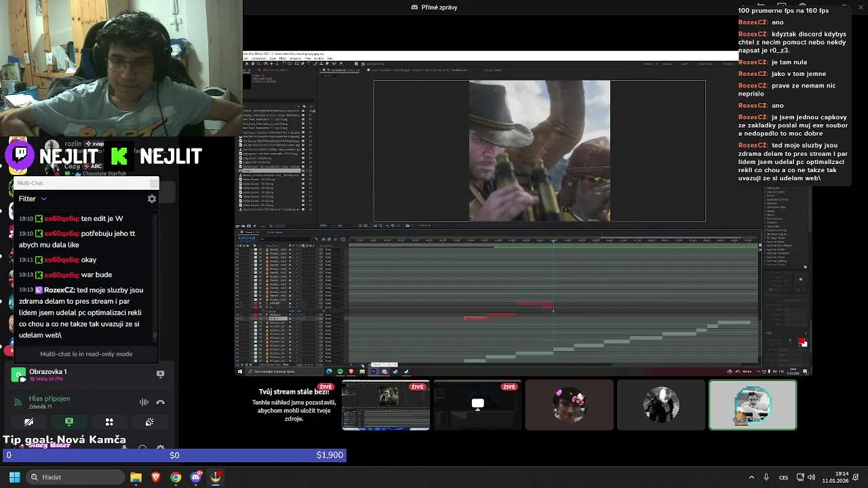Stop sharing Obrazovka 1 screen
This screenshot has width=868, height=488.
(160, 373)
